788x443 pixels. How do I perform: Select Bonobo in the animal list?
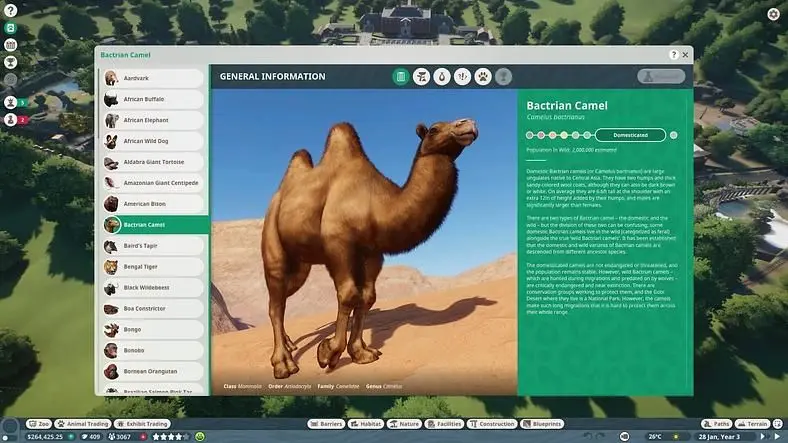coord(153,351)
